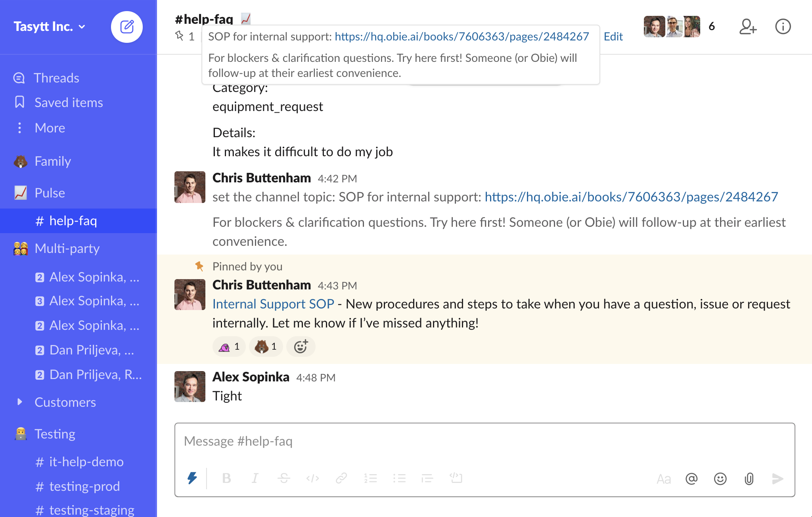Viewport: 812px width, 517px height.
Task: Click the 4:48 PM timestamp
Action: click(x=316, y=377)
